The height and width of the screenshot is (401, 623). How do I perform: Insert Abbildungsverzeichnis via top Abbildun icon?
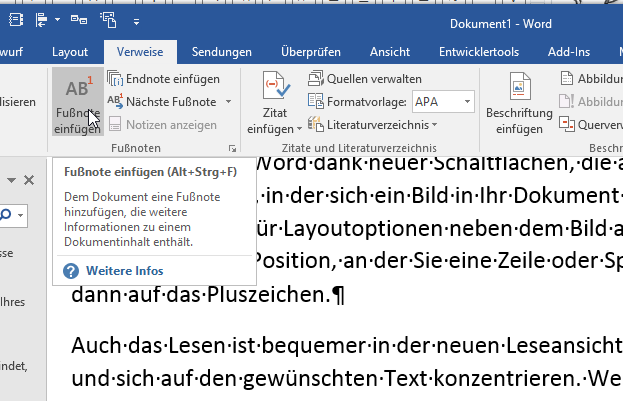click(x=567, y=79)
